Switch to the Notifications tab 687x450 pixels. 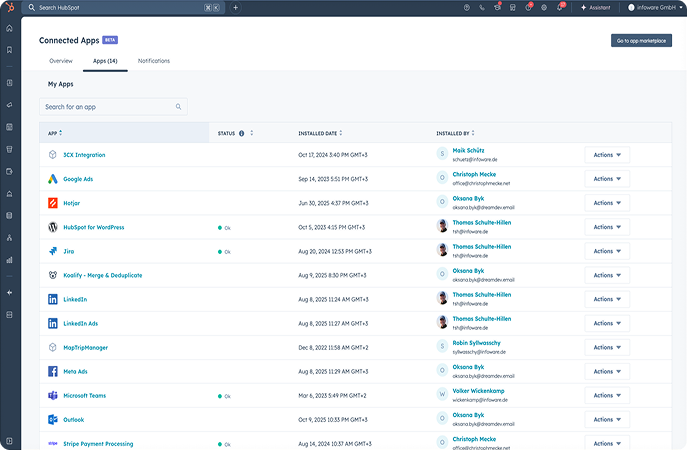(154, 61)
